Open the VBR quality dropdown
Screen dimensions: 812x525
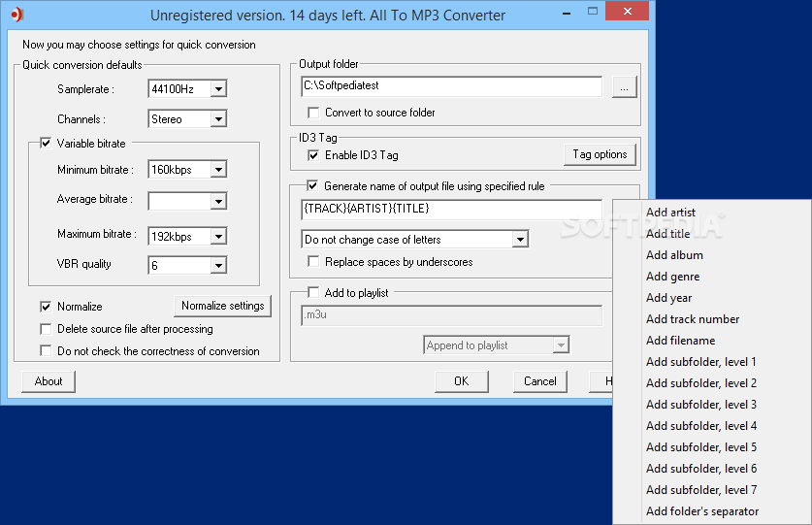(x=218, y=266)
